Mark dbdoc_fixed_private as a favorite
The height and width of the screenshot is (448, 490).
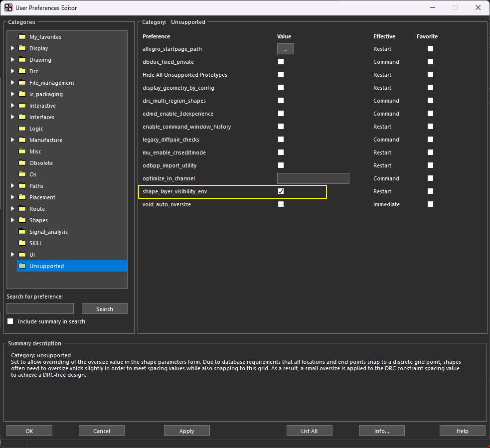pyautogui.click(x=430, y=62)
